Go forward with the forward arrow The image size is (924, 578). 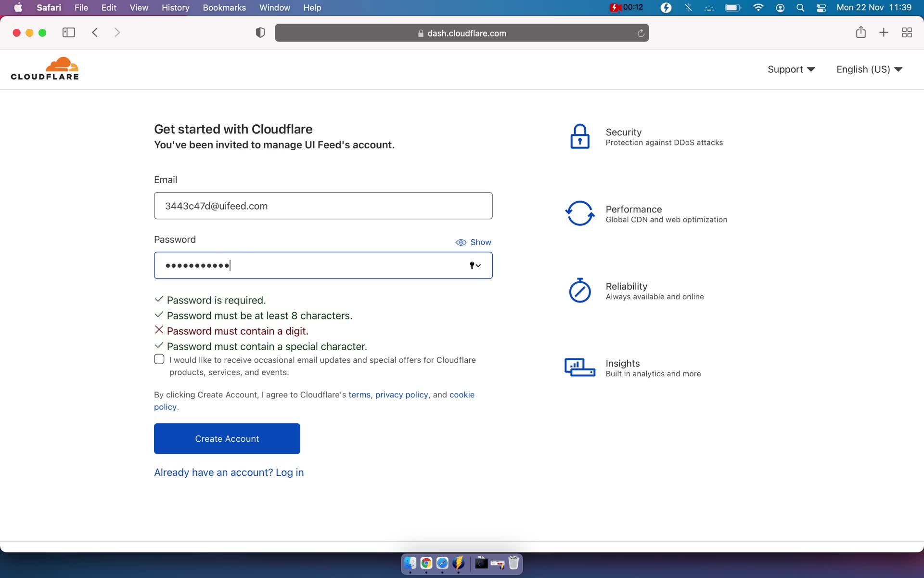coord(117,33)
